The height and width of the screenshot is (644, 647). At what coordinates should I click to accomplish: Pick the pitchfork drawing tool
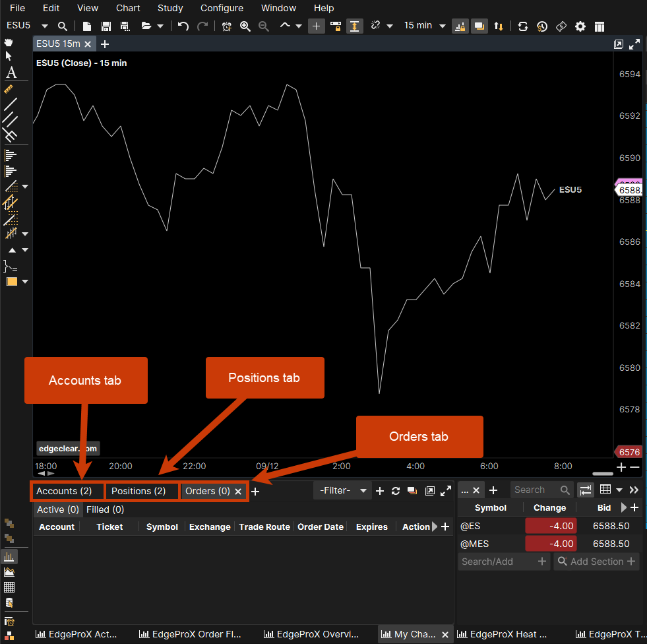coord(10,135)
